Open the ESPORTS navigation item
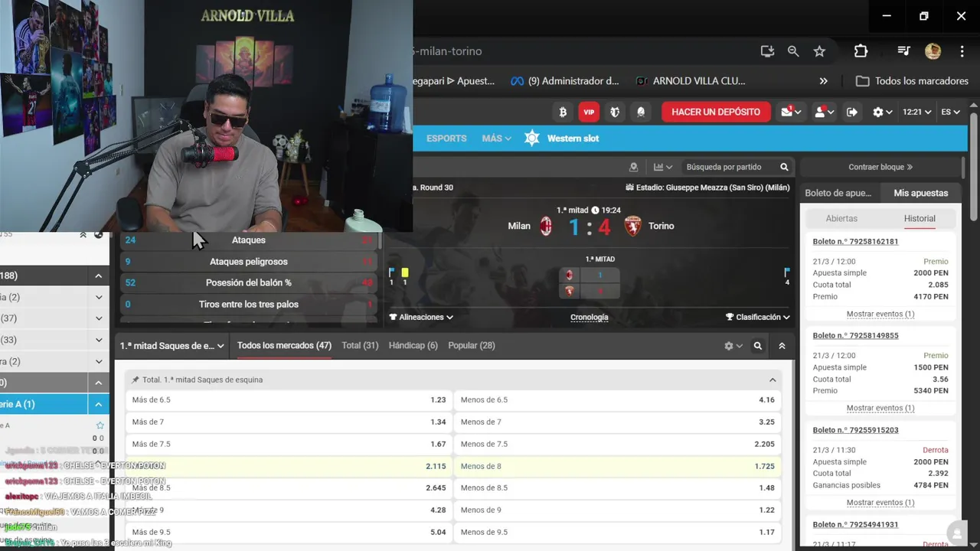The image size is (980, 551). tap(446, 139)
